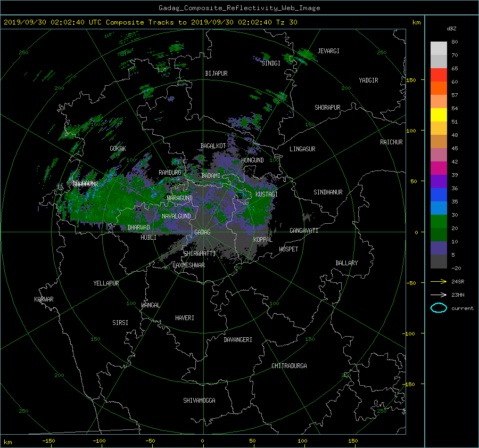Click the SINDHANUR city label
This screenshot has height=448, width=479.
pos(328,192)
